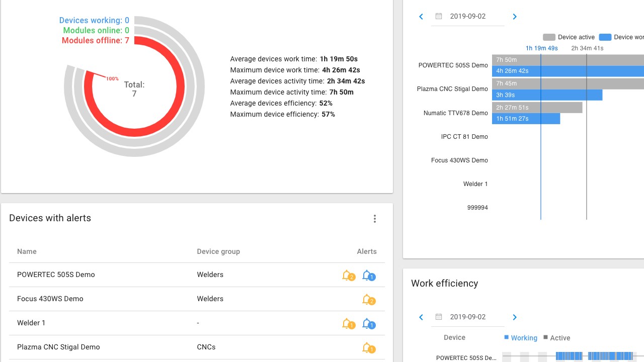
Task: Open the POWERTEC 505S Demo alert row
Action: [197, 275]
